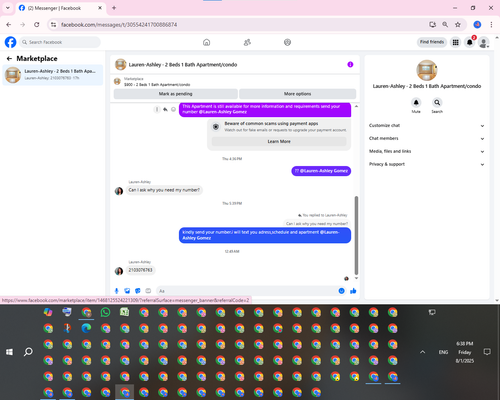The image size is (500, 400).
Task: Click the browser address bar URL
Action: coord(119,25)
